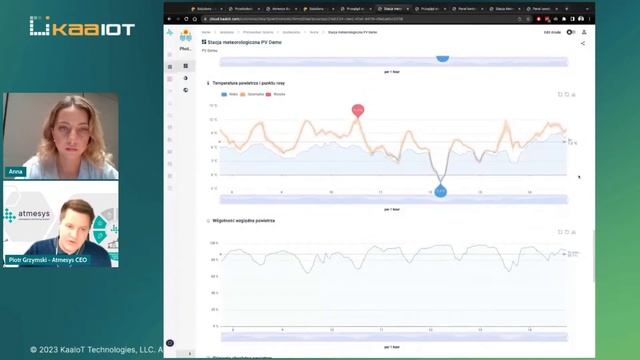The height and width of the screenshot is (360, 640).
Task: Toggle the Edit mode switch
Action: [x=571, y=32]
